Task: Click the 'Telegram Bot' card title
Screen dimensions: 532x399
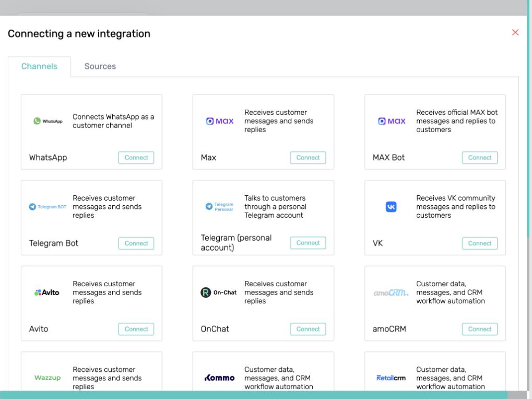Action: 54,243
